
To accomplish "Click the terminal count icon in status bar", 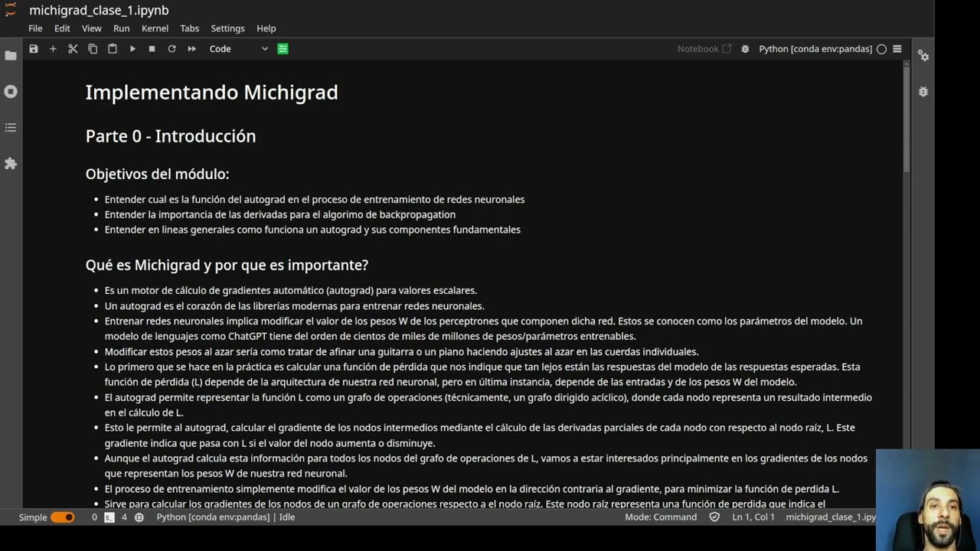I will click(109, 517).
